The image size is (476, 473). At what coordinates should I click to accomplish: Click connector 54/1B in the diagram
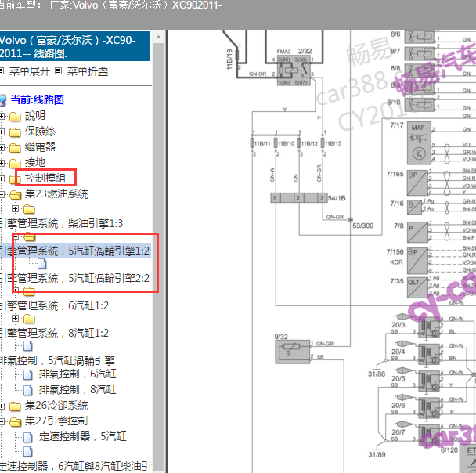coord(299,197)
